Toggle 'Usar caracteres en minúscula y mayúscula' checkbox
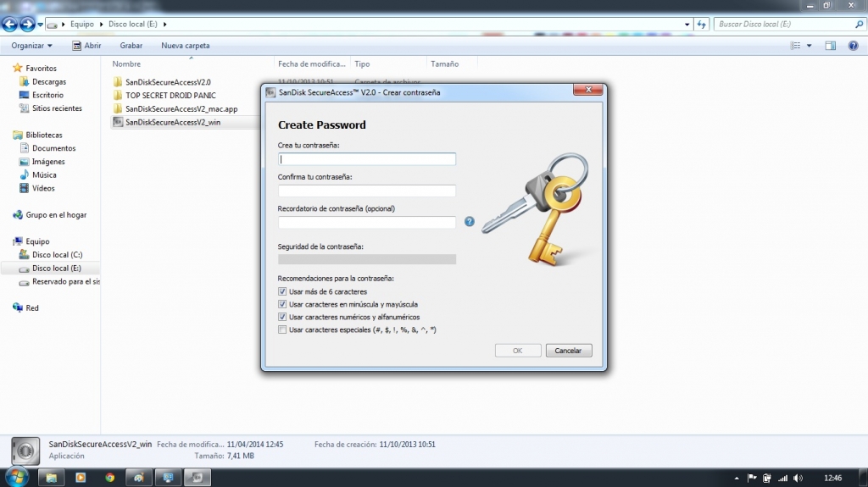868x487 pixels. (282, 304)
